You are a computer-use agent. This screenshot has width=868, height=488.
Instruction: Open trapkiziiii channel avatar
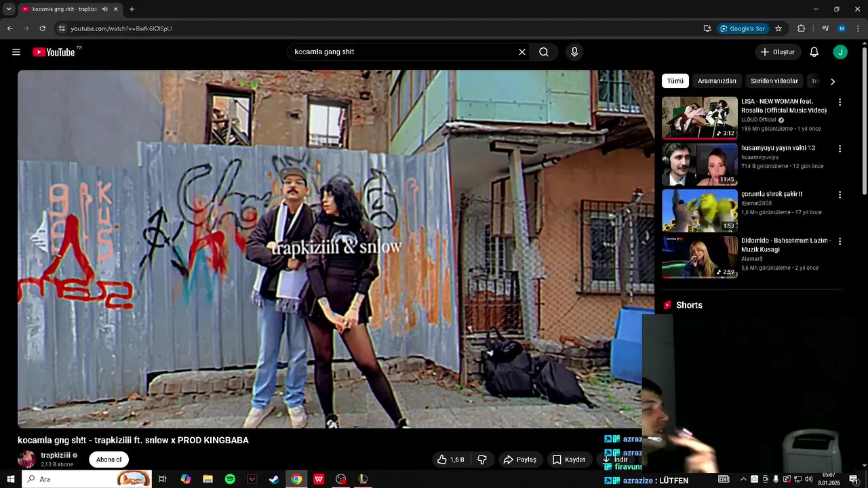point(26,460)
